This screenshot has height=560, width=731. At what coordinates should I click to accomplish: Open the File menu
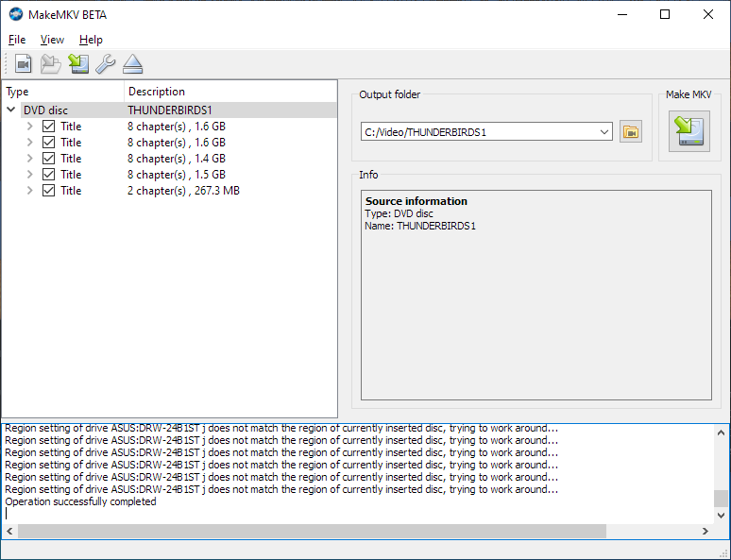pos(17,40)
